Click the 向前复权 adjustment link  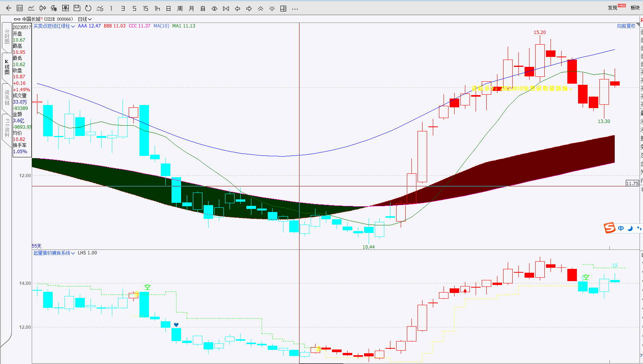click(x=626, y=26)
